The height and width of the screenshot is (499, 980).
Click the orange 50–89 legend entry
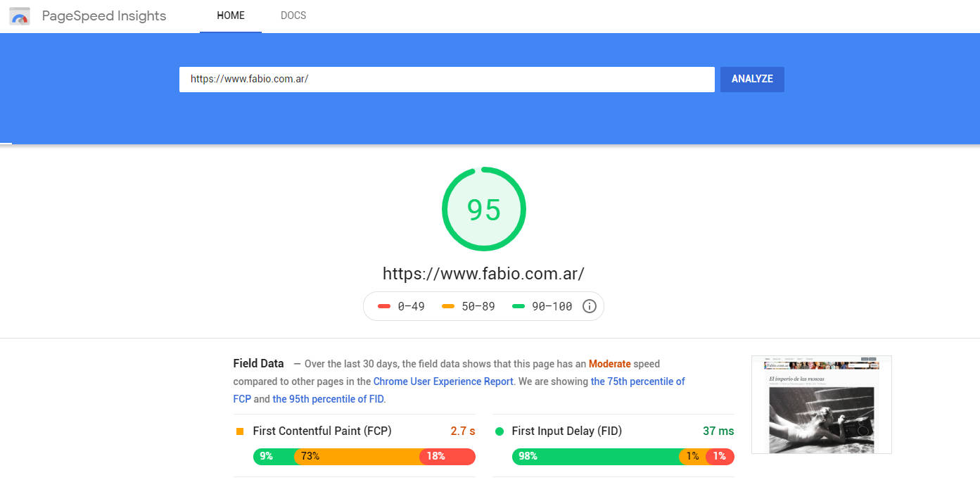pyautogui.click(x=469, y=306)
